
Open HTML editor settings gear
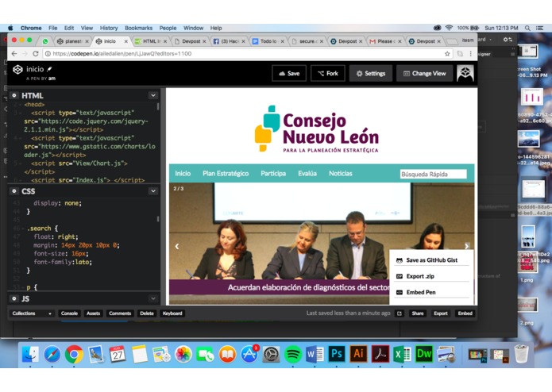14,95
